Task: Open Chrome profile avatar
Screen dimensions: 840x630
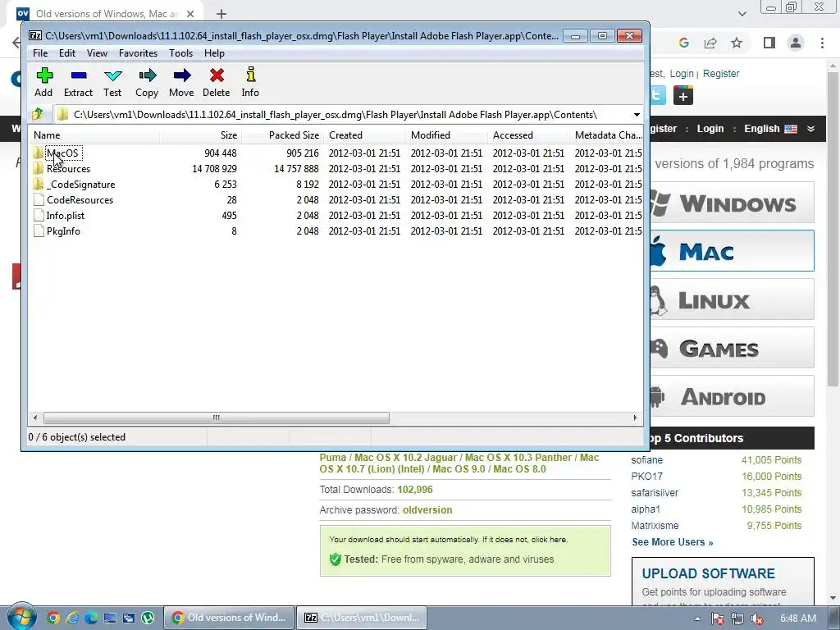Action: pos(796,43)
